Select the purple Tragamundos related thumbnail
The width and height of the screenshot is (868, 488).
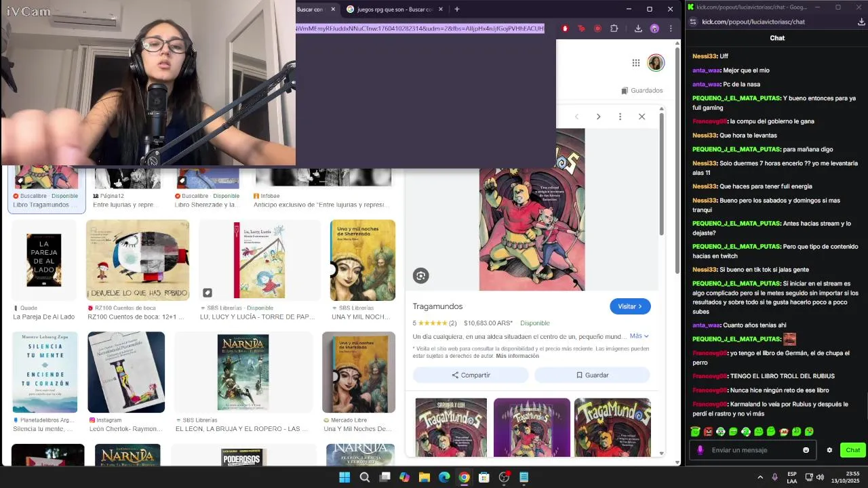click(x=532, y=428)
